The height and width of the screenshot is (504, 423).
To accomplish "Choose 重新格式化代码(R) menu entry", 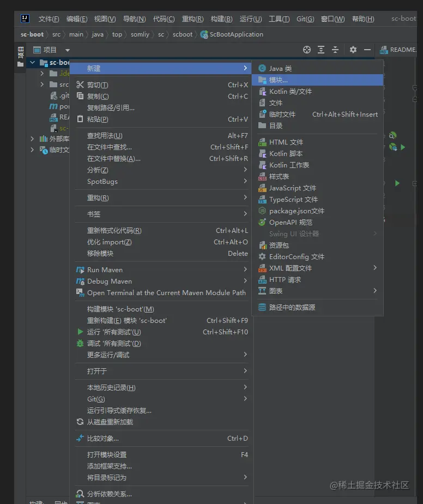I will (162, 231).
